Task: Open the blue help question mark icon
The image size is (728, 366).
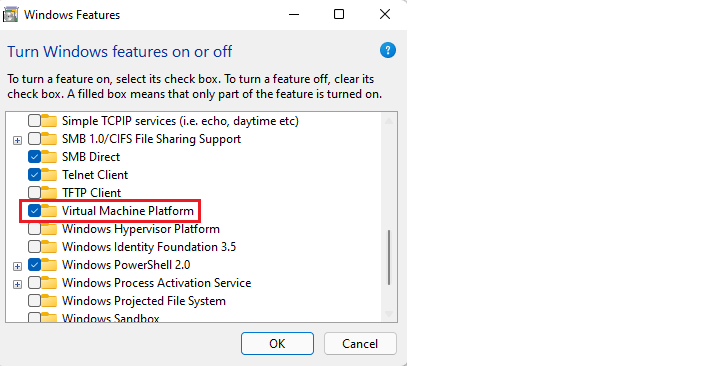Action: 388,50
